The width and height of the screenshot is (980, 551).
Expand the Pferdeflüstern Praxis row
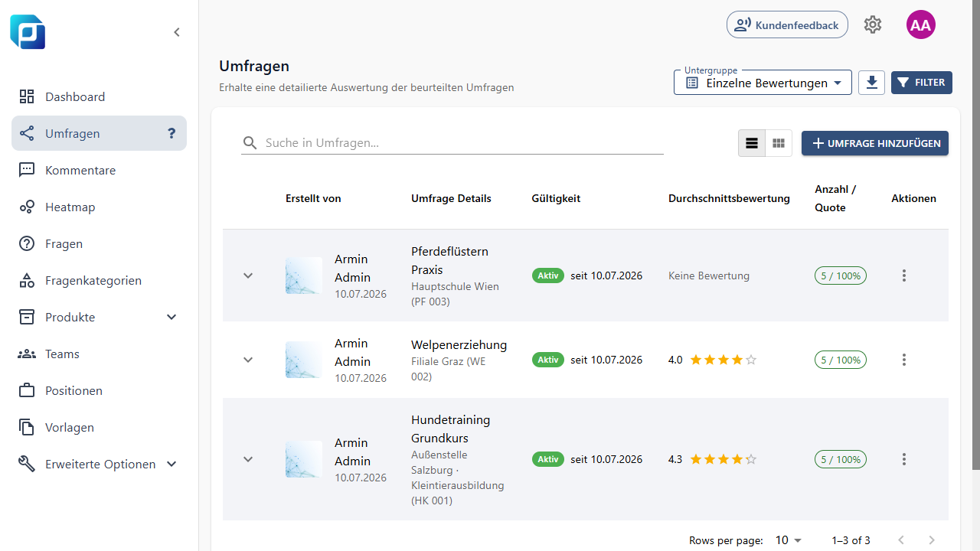[248, 275]
